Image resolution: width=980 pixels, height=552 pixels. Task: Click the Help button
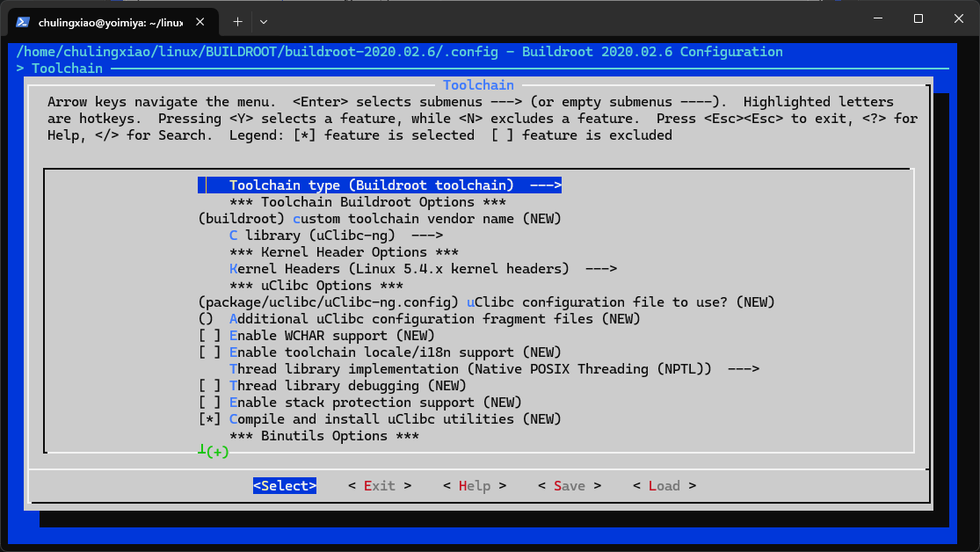[x=475, y=486]
